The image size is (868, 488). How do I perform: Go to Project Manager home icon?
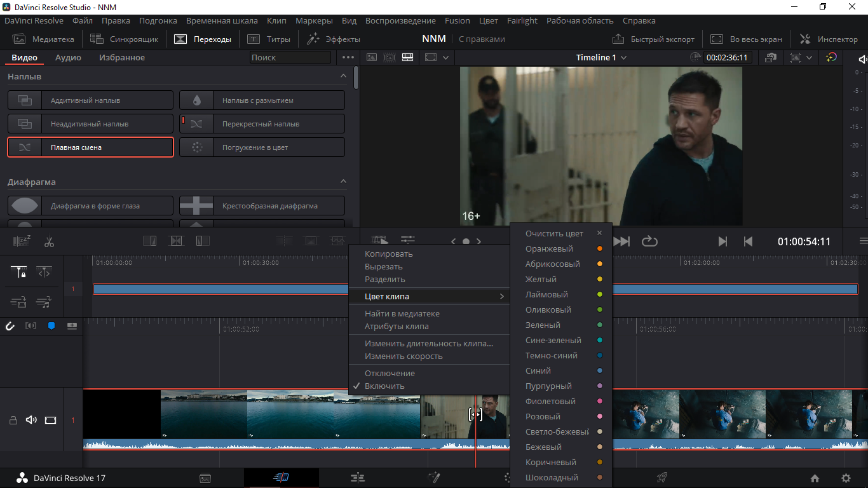tap(815, 478)
